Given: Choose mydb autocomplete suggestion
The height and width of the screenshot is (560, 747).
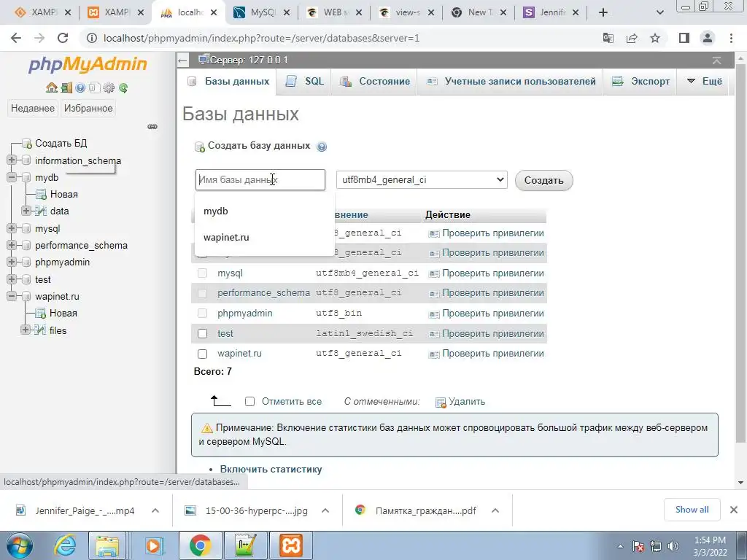Looking at the screenshot, I should tap(264, 211).
